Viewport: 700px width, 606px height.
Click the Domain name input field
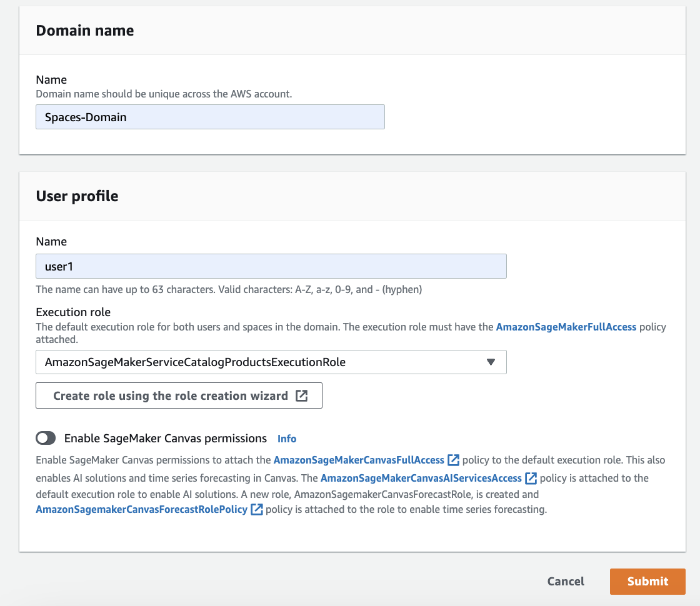210,117
